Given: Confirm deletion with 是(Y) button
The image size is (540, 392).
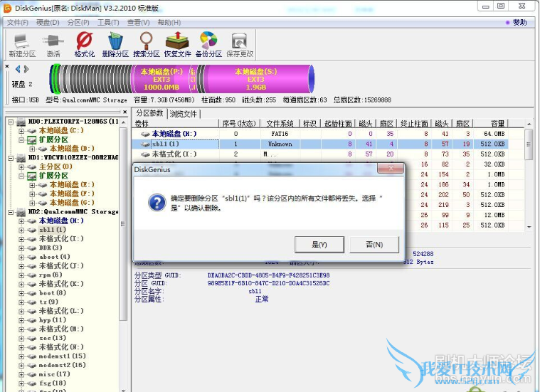Looking at the screenshot, I should tap(319, 245).
